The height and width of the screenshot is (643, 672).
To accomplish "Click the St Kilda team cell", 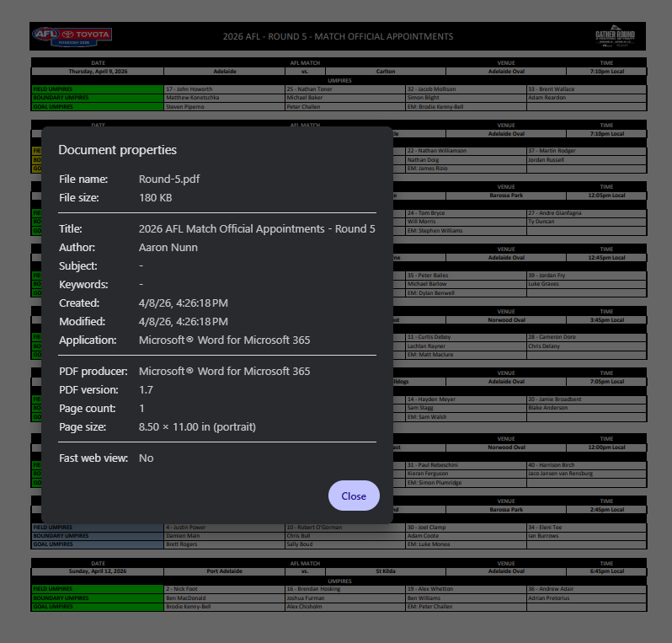I will point(385,571).
